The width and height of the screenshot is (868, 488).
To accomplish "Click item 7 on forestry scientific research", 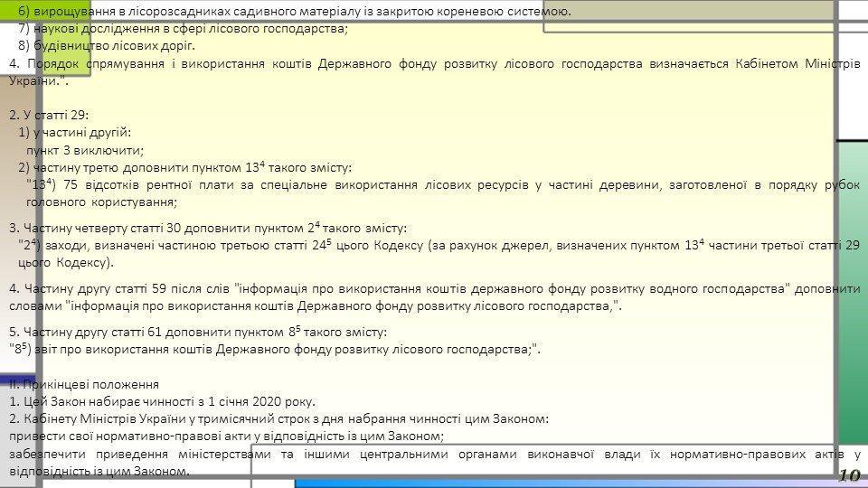I will pos(183,28).
